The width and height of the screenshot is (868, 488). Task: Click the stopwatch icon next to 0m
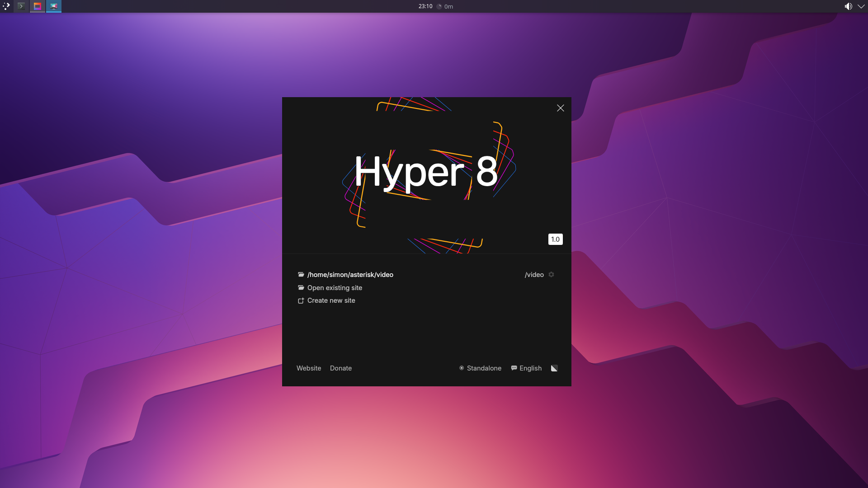(x=439, y=6)
